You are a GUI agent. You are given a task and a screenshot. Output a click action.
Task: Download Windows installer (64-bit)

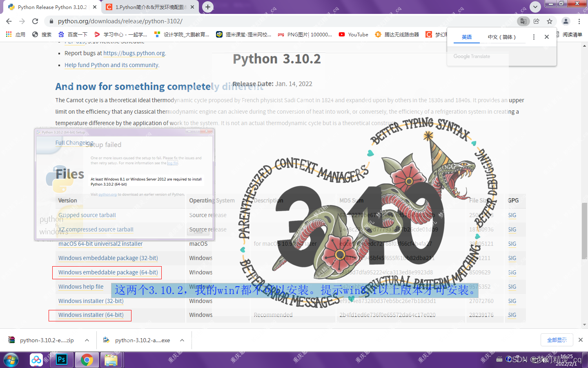point(91,315)
